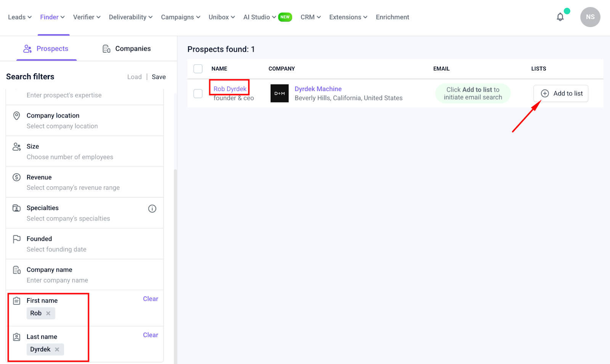Image resolution: width=610 pixels, height=364 pixels.
Task: Open the Revenue range filter
Action: coord(85,182)
